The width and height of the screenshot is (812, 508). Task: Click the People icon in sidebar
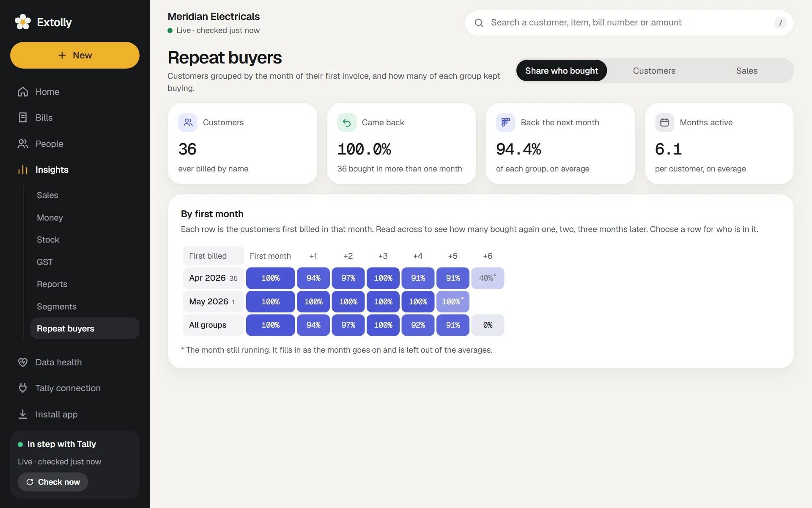tap(23, 144)
